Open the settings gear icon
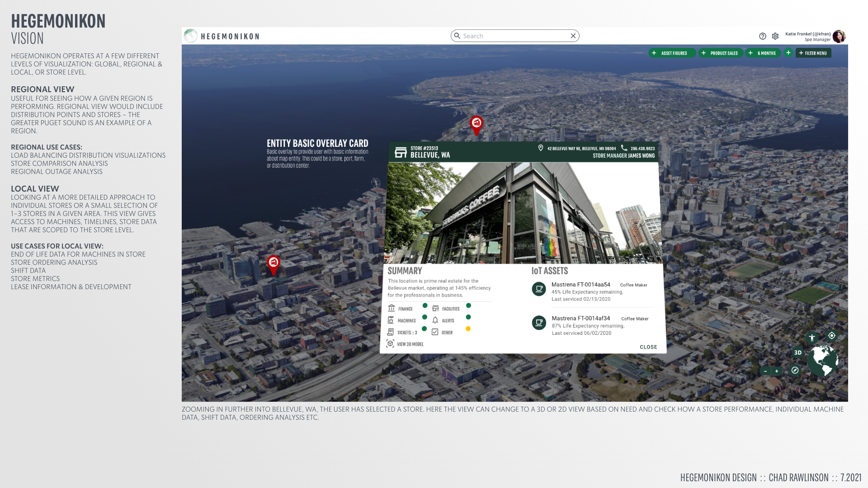868x488 pixels. [775, 36]
